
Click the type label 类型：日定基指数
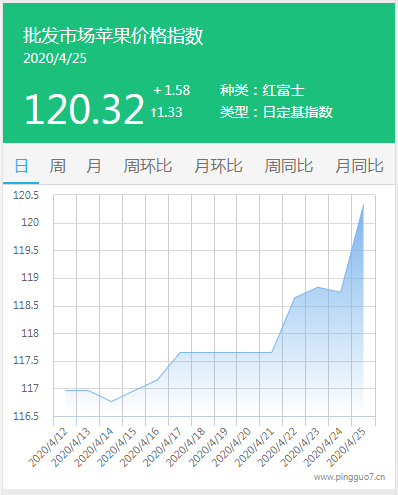276,112
